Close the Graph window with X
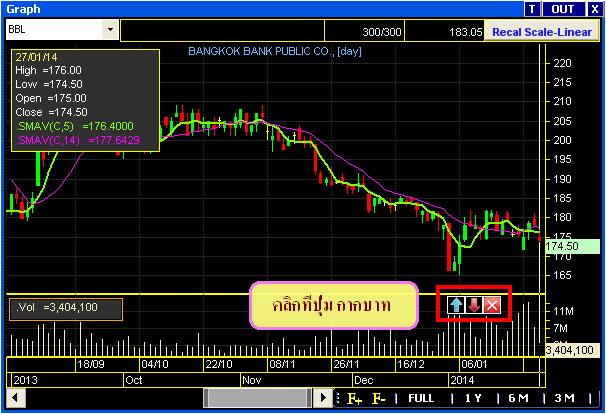 coord(595,9)
